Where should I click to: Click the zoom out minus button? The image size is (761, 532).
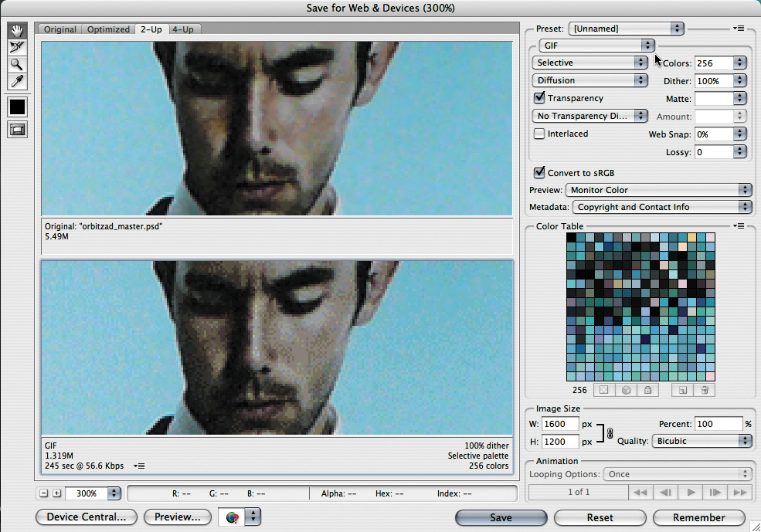(x=43, y=493)
